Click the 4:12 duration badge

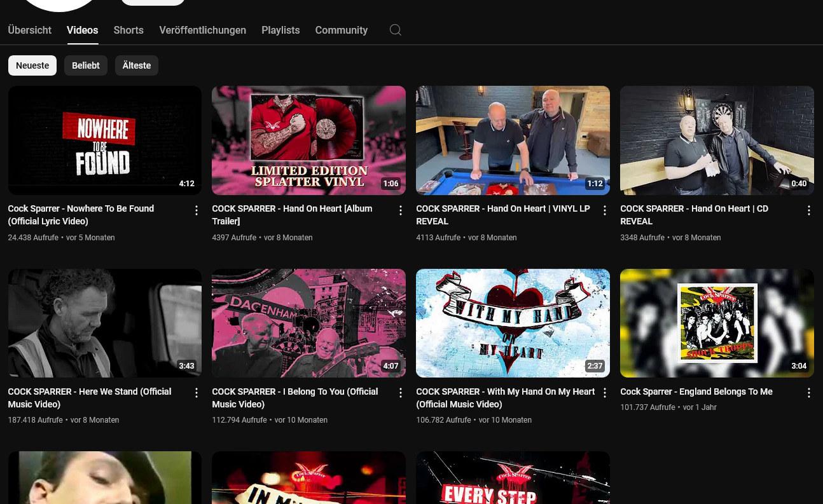click(186, 184)
